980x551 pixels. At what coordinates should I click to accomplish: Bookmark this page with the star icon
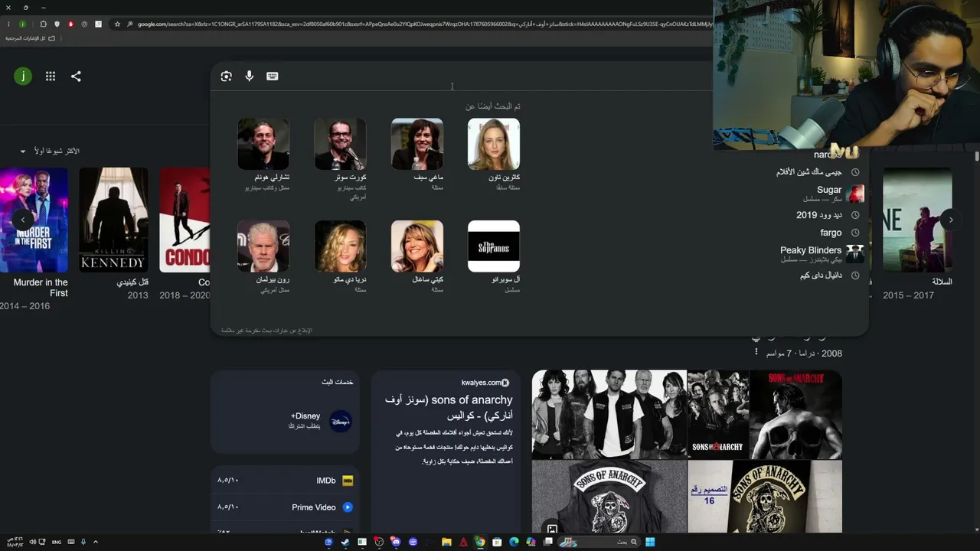117,24
